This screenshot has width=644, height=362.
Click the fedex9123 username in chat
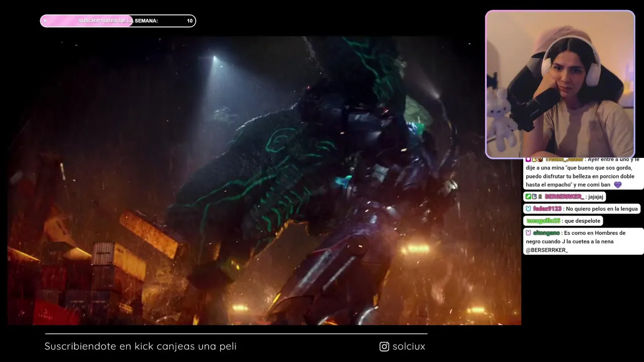pyautogui.click(x=547, y=209)
